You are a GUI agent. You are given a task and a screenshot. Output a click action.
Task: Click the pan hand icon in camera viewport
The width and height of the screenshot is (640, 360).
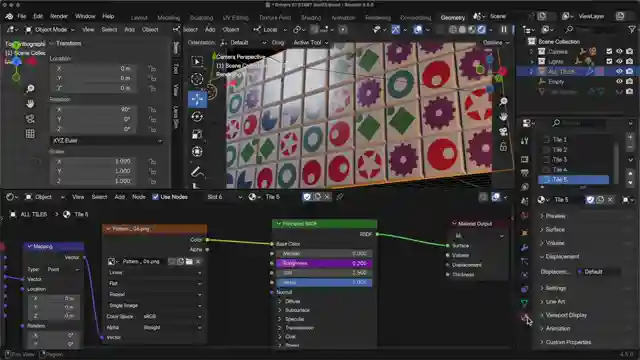tap(503, 117)
